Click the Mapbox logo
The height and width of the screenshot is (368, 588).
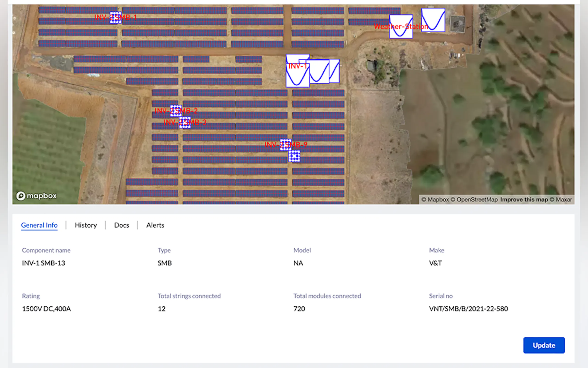[37, 196]
